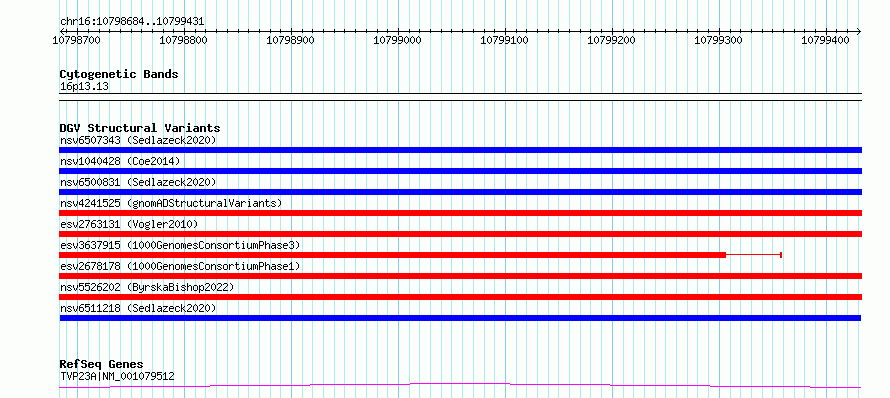
Task: Click ruler position 10799200
Action: point(612,40)
